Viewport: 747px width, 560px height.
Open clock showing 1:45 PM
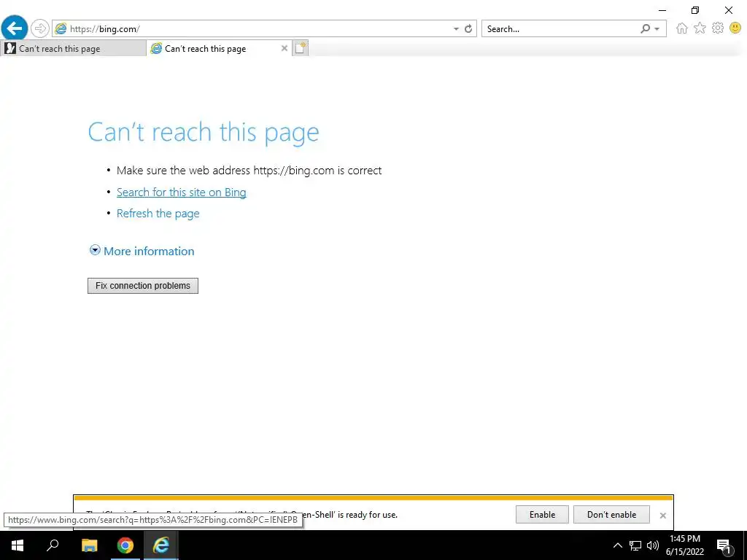point(685,545)
